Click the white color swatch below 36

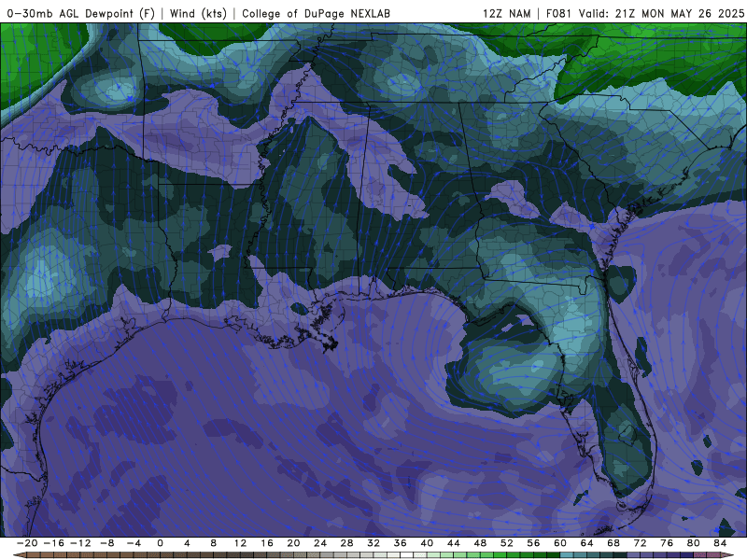(407, 555)
